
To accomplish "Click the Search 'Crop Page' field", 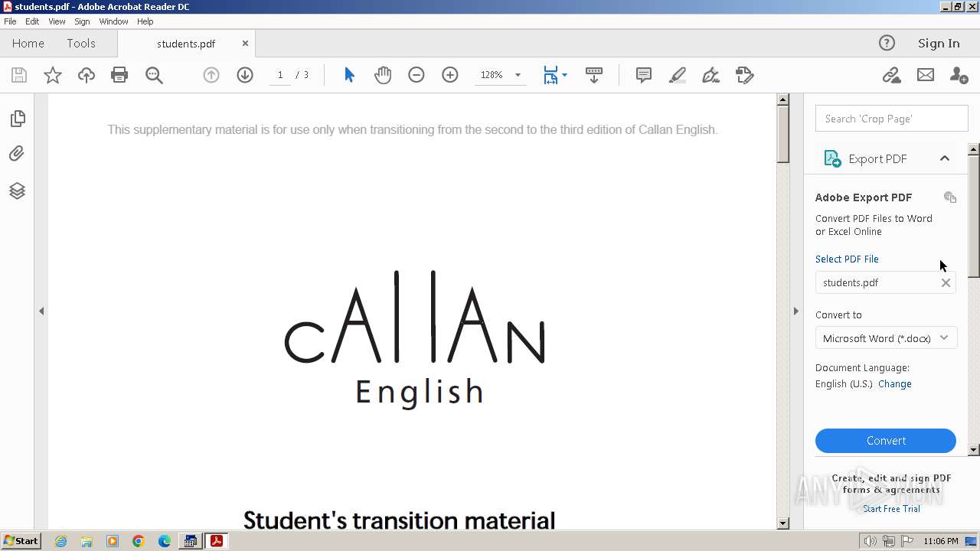I will click(x=891, y=119).
